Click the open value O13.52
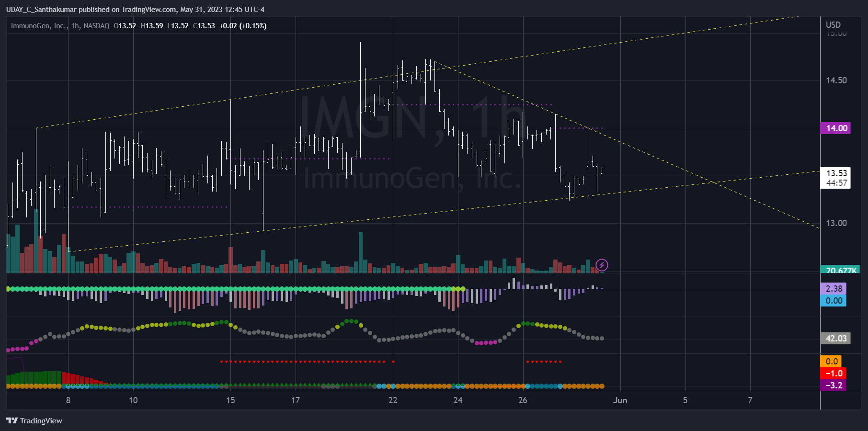 [125, 26]
